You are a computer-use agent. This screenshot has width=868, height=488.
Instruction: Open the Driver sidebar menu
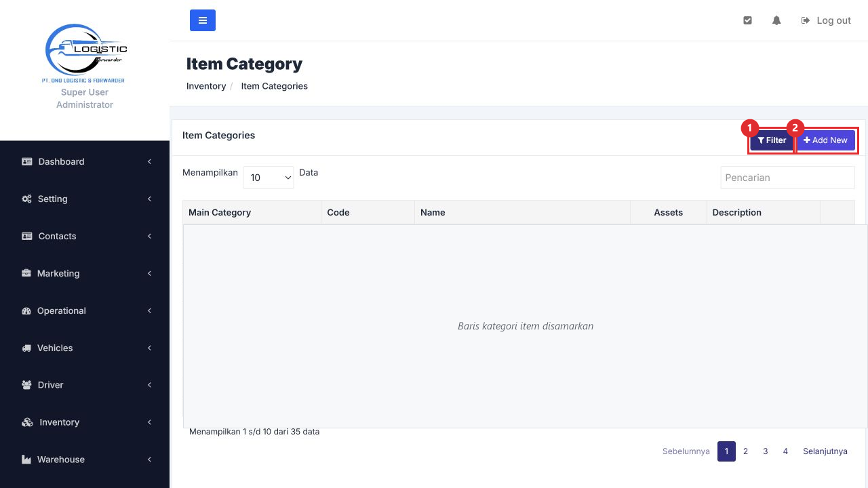pos(85,385)
